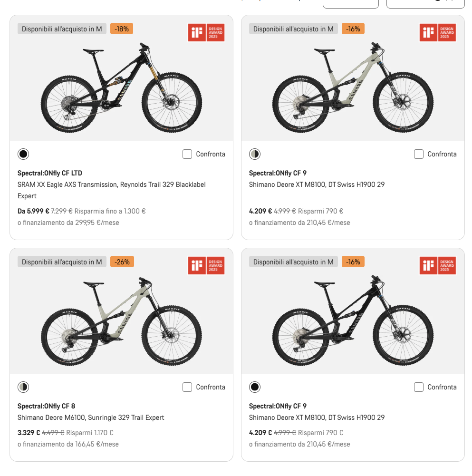
Task: Open the Spectral:ONfly CF 8 title link
Action: pos(47,406)
